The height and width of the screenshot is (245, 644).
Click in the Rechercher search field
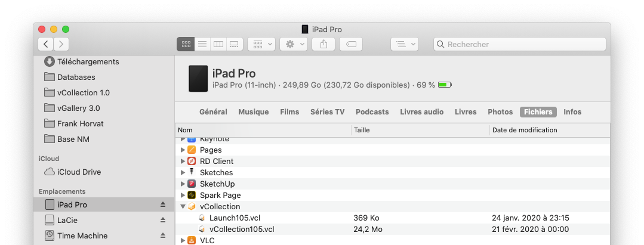pos(519,44)
